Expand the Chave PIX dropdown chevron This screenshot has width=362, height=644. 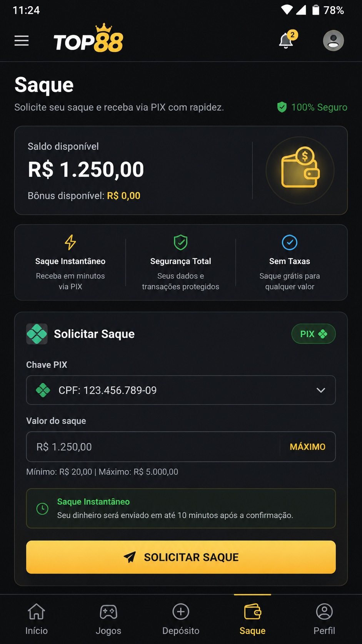pos(320,390)
